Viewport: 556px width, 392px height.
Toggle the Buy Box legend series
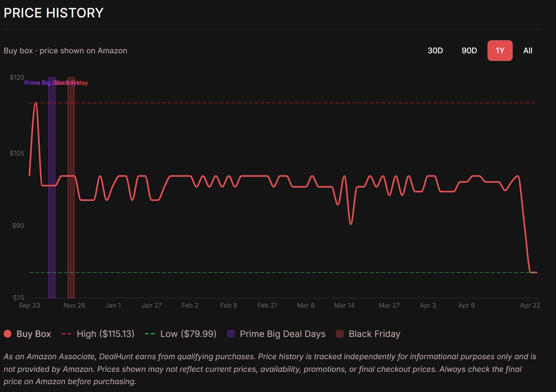[27, 334]
